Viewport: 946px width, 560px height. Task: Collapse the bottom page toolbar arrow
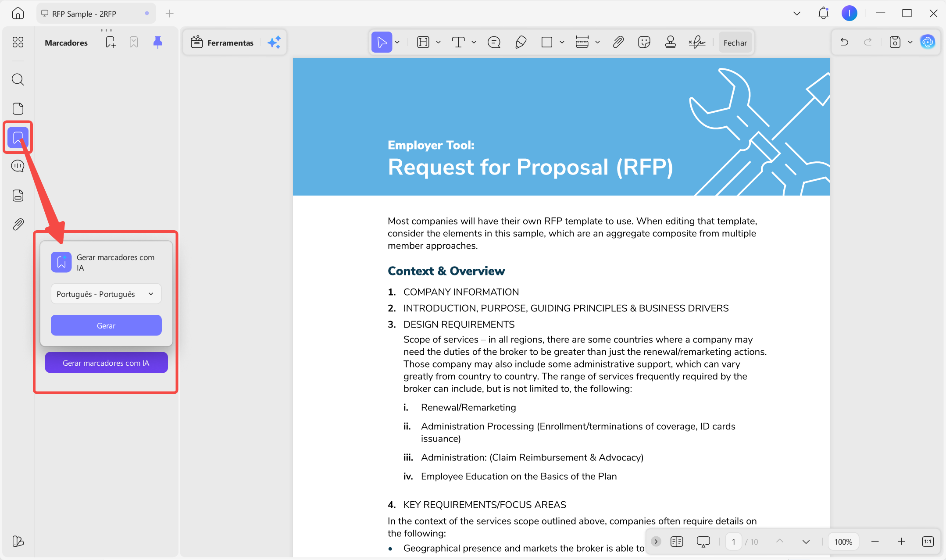click(x=656, y=542)
